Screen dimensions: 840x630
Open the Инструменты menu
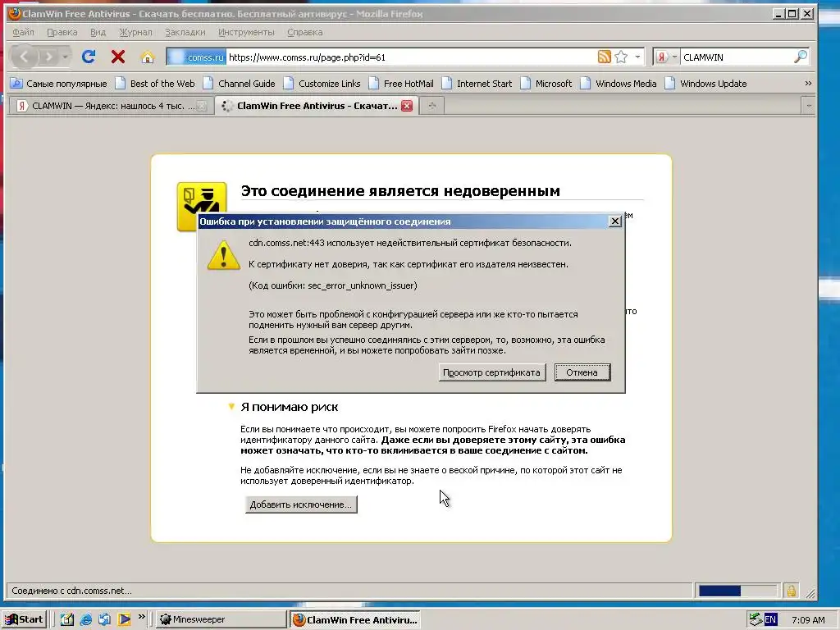pyautogui.click(x=246, y=32)
